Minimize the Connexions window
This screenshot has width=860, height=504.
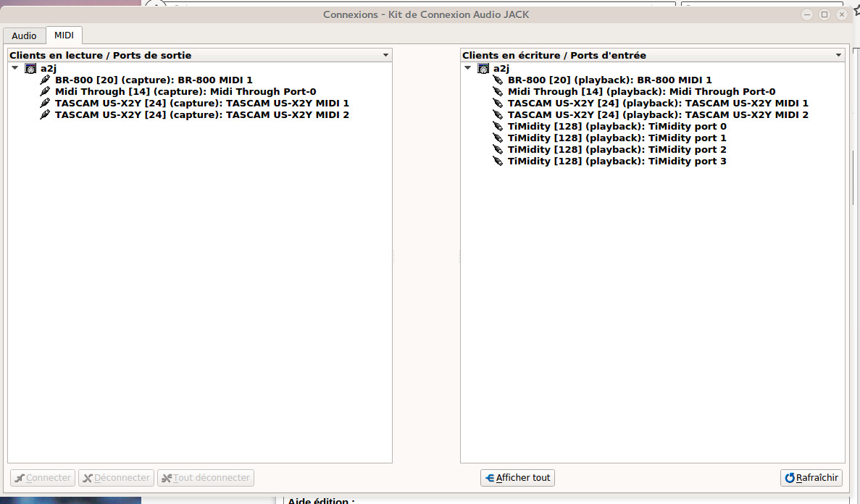pyautogui.click(x=807, y=14)
